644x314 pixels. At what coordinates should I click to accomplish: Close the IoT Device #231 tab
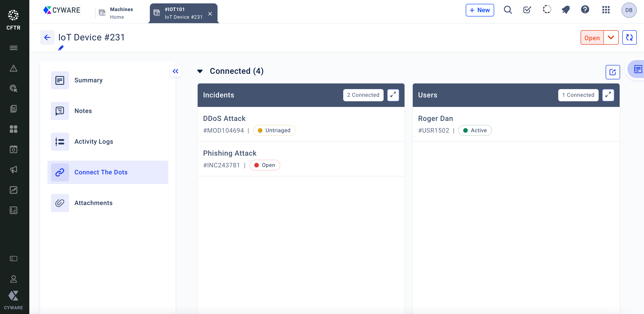[x=210, y=14]
